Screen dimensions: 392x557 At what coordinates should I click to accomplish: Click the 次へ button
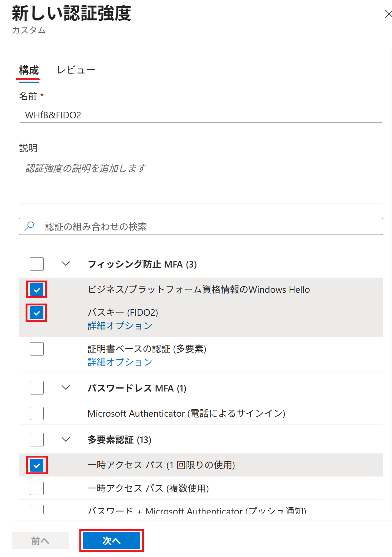tap(112, 541)
